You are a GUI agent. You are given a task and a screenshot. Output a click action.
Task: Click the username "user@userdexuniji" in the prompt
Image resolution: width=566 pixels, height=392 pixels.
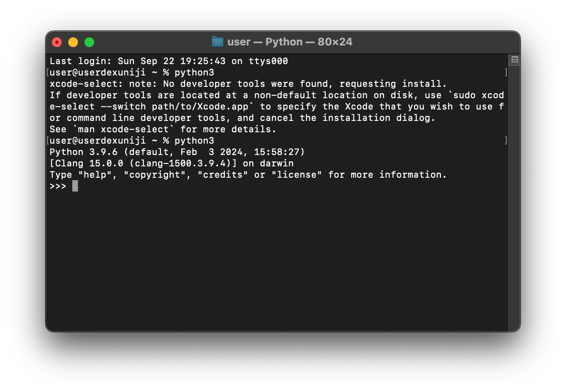(97, 72)
